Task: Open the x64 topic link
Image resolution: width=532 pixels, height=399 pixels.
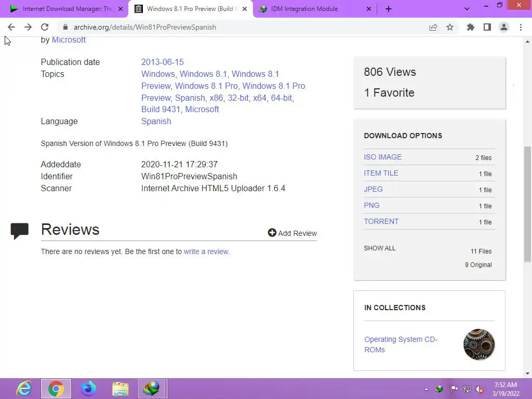Action: pyautogui.click(x=260, y=98)
